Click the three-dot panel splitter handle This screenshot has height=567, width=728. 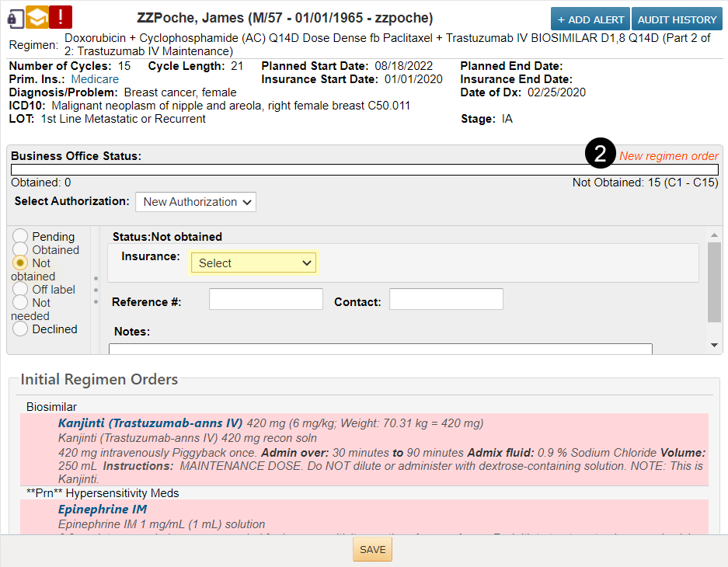(96, 290)
